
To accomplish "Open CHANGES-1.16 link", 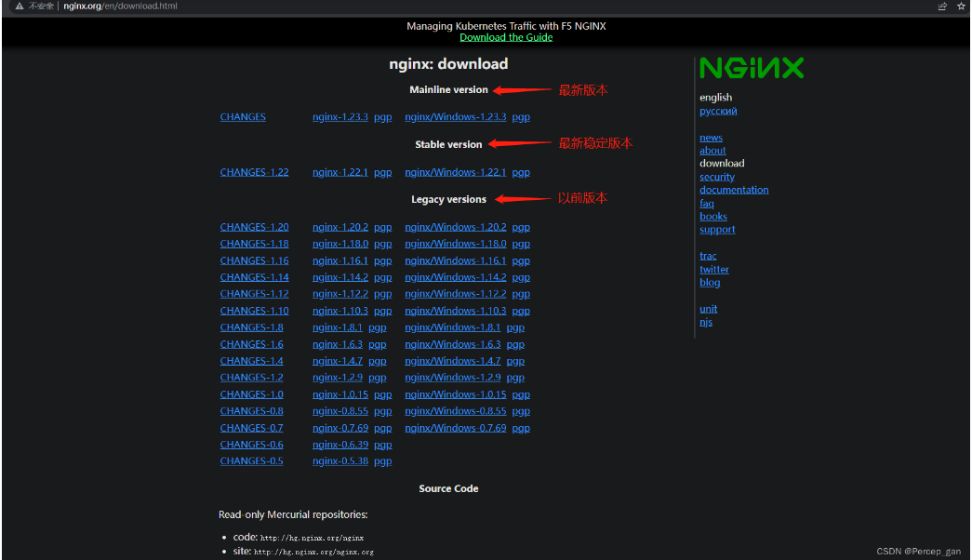I will (x=254, y=260).
